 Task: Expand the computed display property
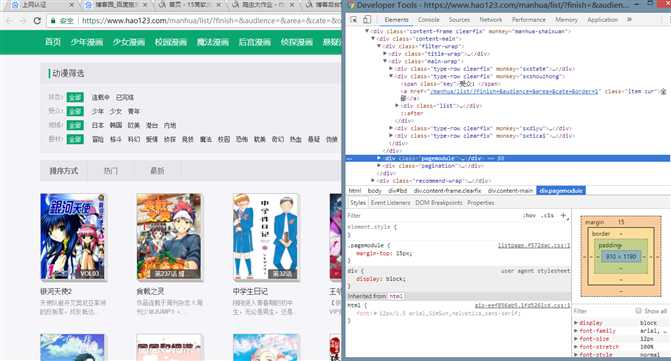pos(576,323)
